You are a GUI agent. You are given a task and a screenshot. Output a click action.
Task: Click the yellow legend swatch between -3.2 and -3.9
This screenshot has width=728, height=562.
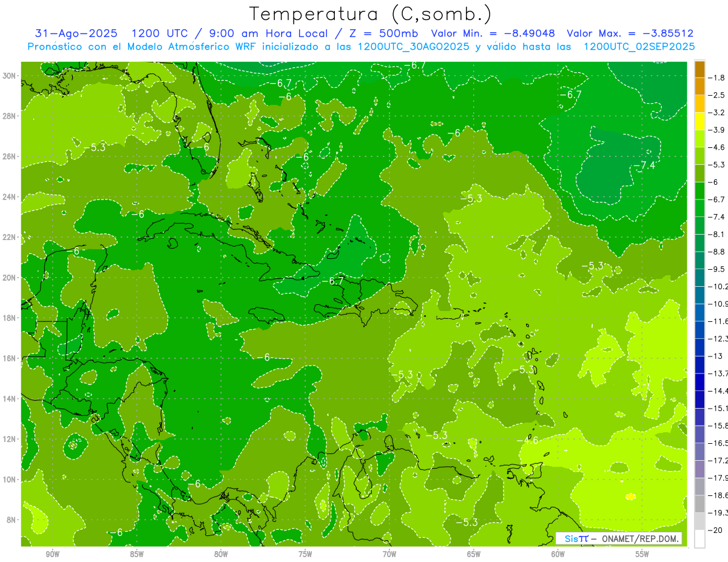pos(699,121)
